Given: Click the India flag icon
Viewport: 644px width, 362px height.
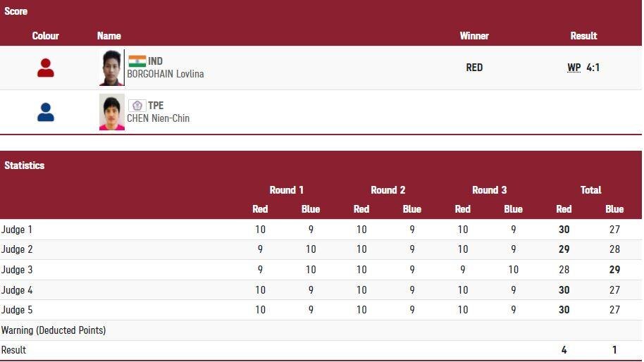Looking at the screenshot, I should pos(137,61).
